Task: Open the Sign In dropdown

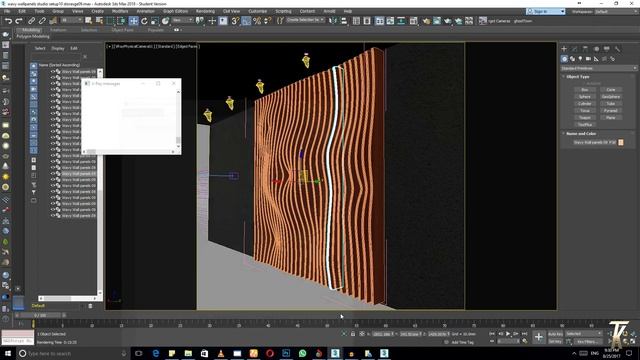Action: [546, 11]
